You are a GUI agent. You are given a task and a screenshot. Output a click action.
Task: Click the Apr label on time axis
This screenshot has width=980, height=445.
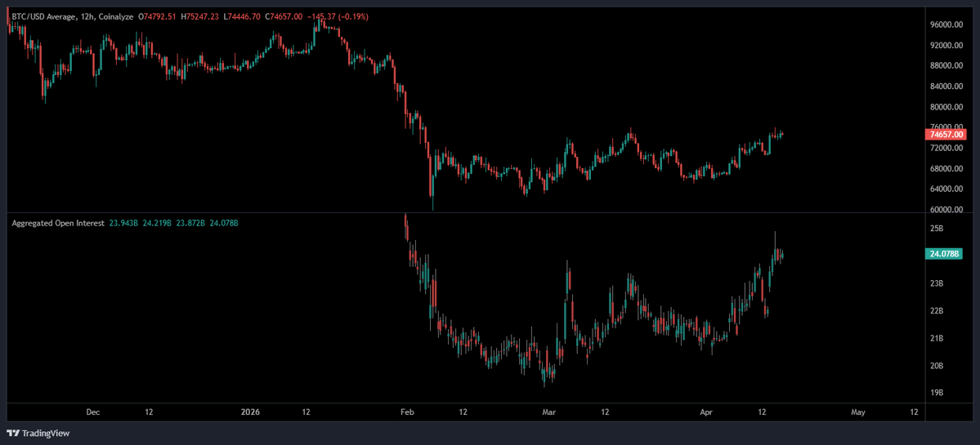705,412
